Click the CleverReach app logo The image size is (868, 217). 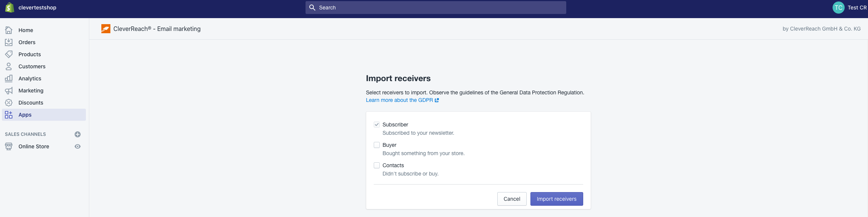coord(106,29)
